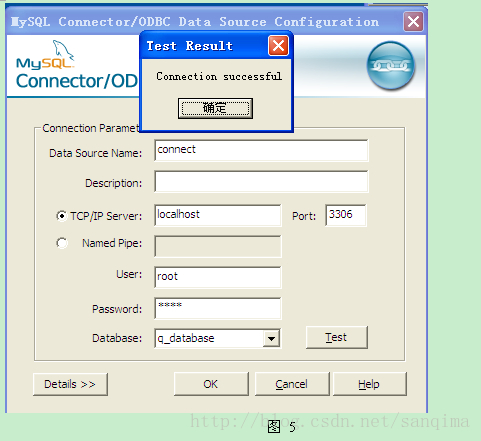Click the Named Pipe text field
Viewport: 481px width, 441px height.
coord(218,246)
